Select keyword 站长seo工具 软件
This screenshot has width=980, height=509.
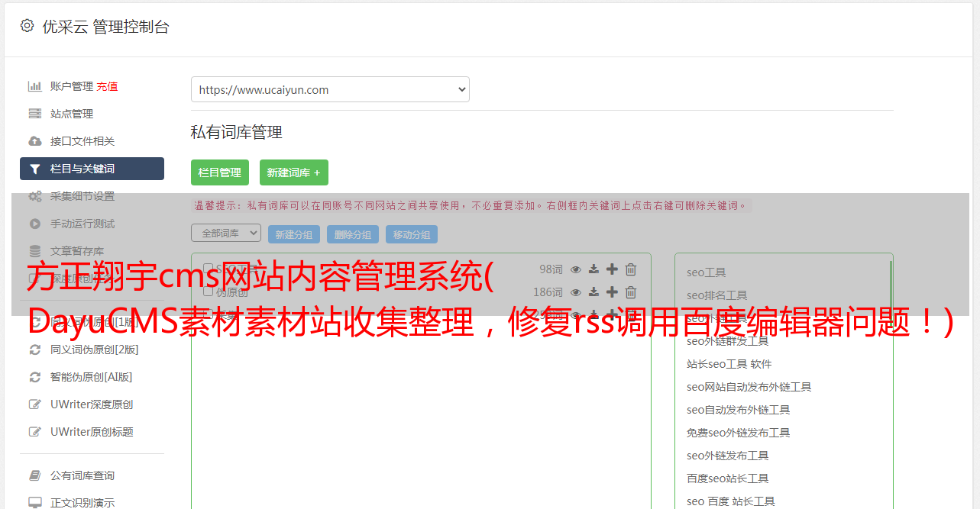click(x=729, y=364)
